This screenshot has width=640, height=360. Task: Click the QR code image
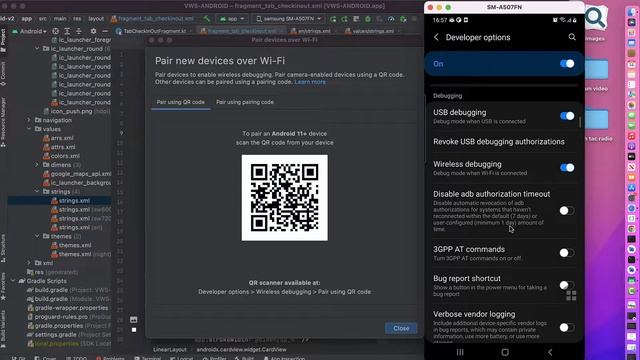click(x=284, y=198)
